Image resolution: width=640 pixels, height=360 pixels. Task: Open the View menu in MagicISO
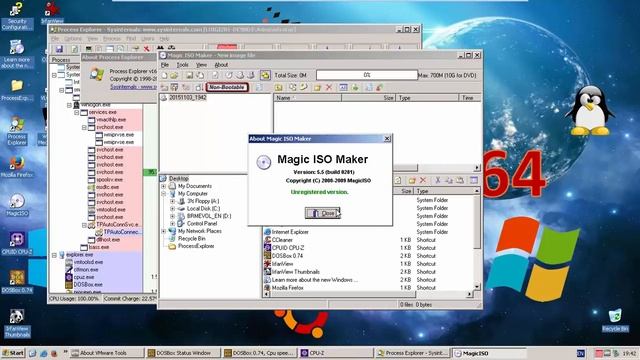(x=202, y=65)
